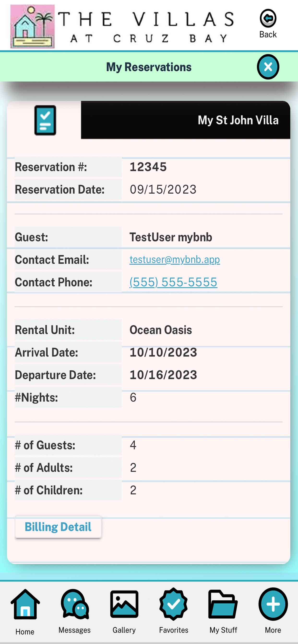Open the Messages chat icon
The height and width of the screenshot is (644, 298).
tap(75, 604)
